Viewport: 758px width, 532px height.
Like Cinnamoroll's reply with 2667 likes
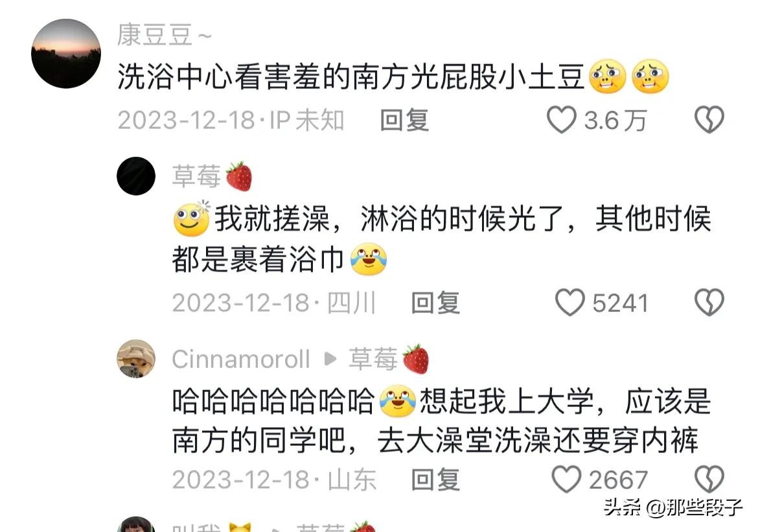[x=567, y=479]
